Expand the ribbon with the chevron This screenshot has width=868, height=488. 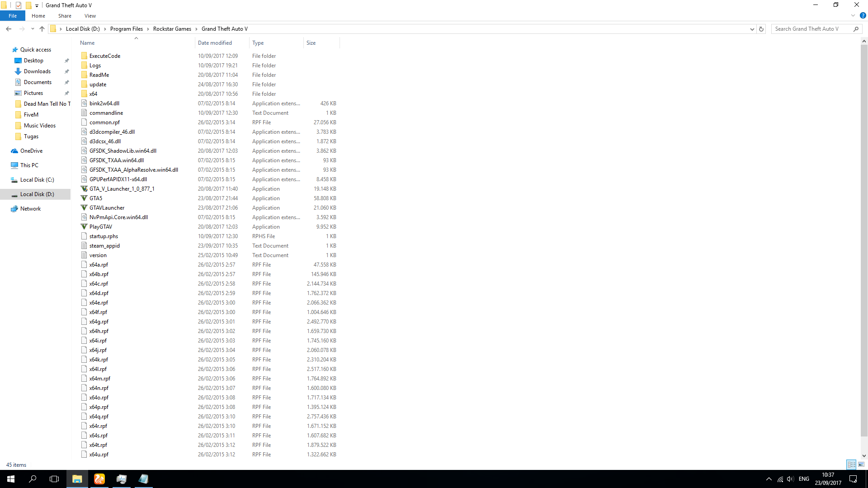(853, 15)
